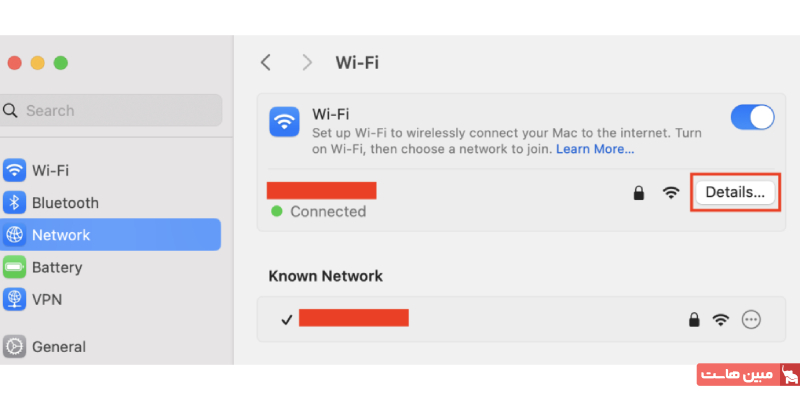Open the connected network Details button
The image size is (800, 400).
(x=735, y=192)
